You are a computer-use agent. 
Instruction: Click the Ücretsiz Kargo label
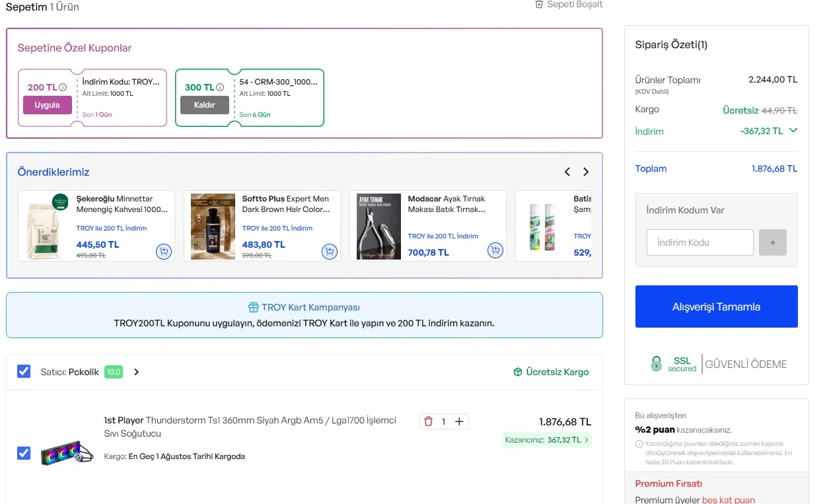coord(557,372)
